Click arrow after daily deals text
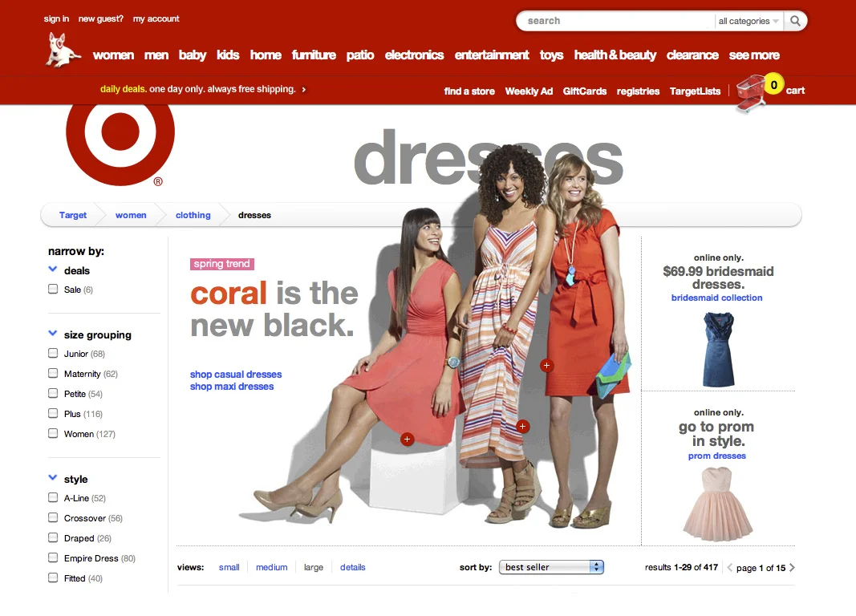Screen dimensions: 856x616 click(x=304, y=90)
